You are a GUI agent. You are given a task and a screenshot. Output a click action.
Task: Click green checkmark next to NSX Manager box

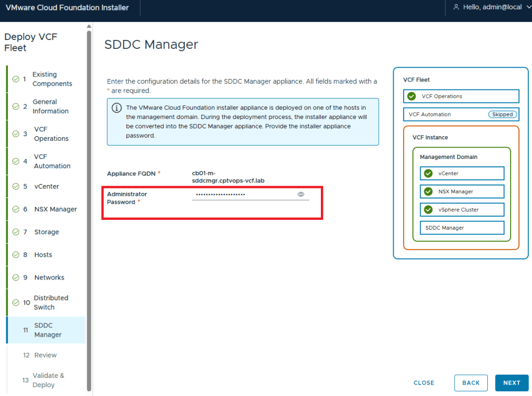pos(428,192)
